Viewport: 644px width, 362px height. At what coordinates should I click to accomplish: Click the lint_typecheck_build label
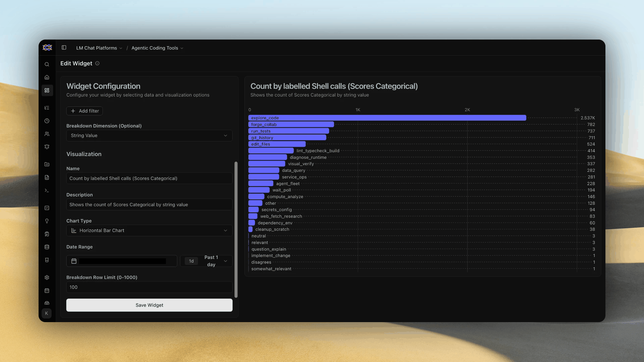click(318, 151)
